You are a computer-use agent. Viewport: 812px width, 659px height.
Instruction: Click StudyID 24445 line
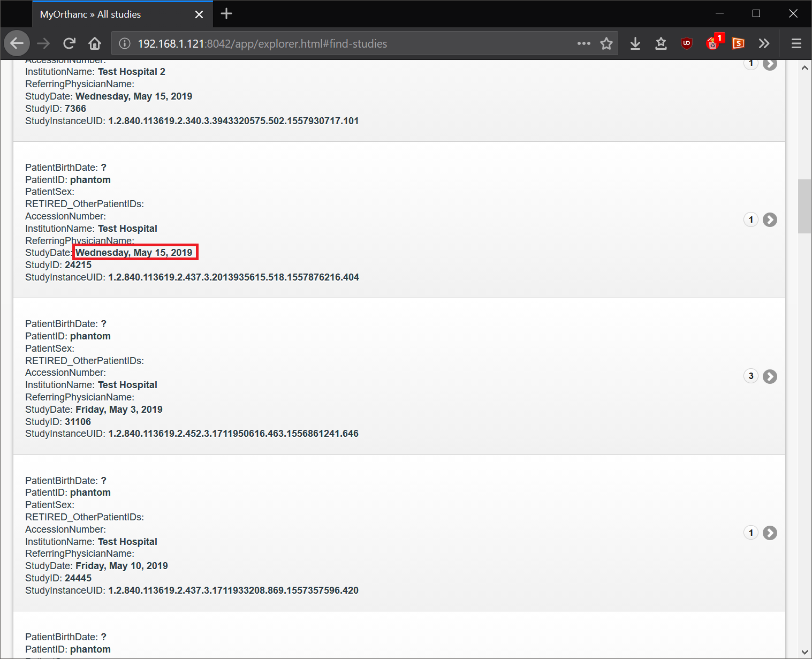(58, 578)
